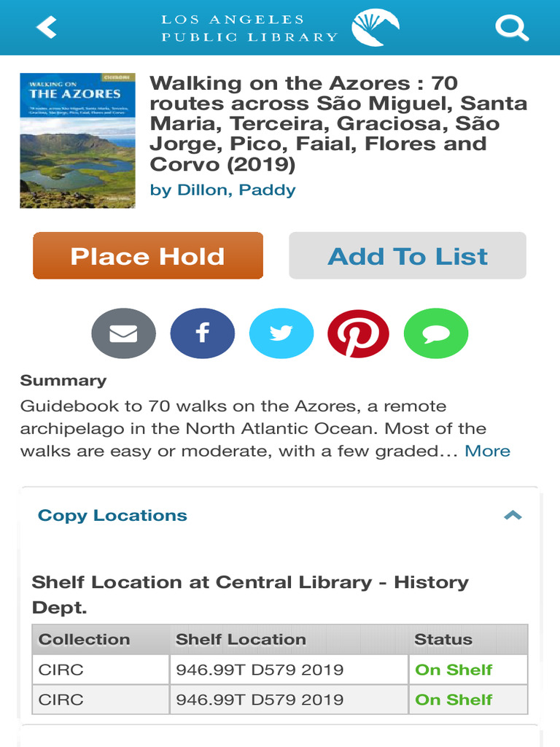Collapse the Copy Locations section

point(513,516)
